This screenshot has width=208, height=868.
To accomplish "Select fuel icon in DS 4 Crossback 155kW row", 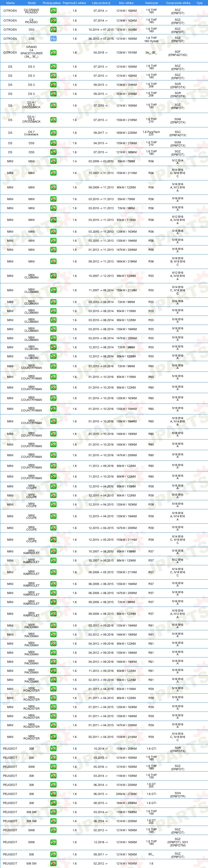I will (53, 120).
